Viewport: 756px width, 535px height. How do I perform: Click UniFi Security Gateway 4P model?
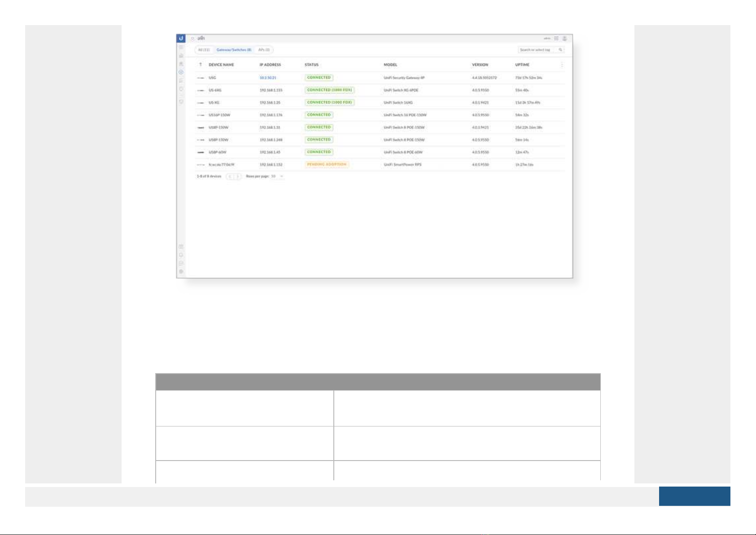click(x=404, y=78)
